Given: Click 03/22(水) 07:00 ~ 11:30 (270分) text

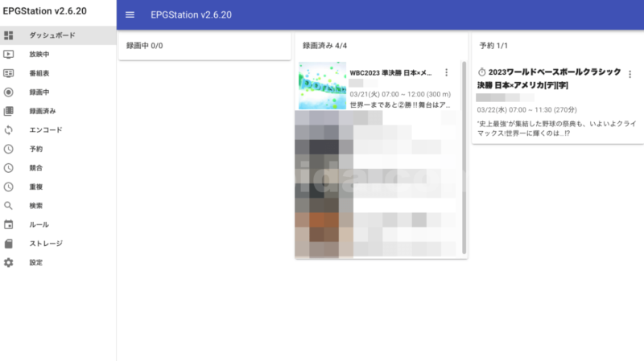Looking at the screenshot, I should [x=527, y=110].
